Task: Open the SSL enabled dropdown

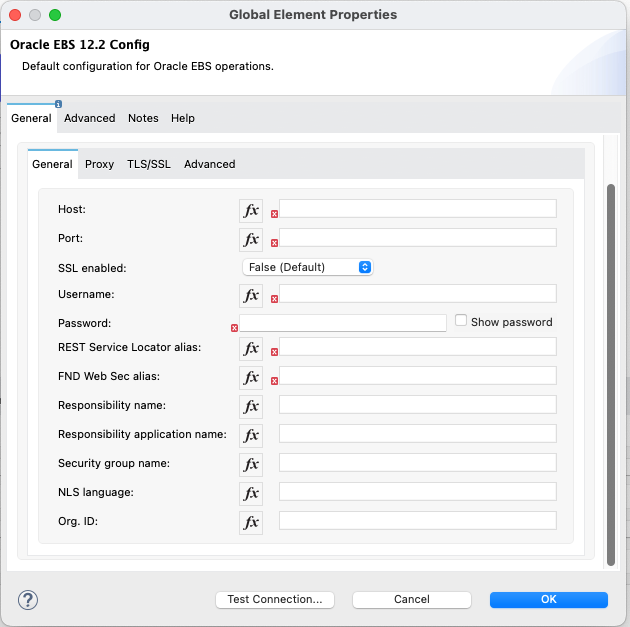Action: [308, 267]
